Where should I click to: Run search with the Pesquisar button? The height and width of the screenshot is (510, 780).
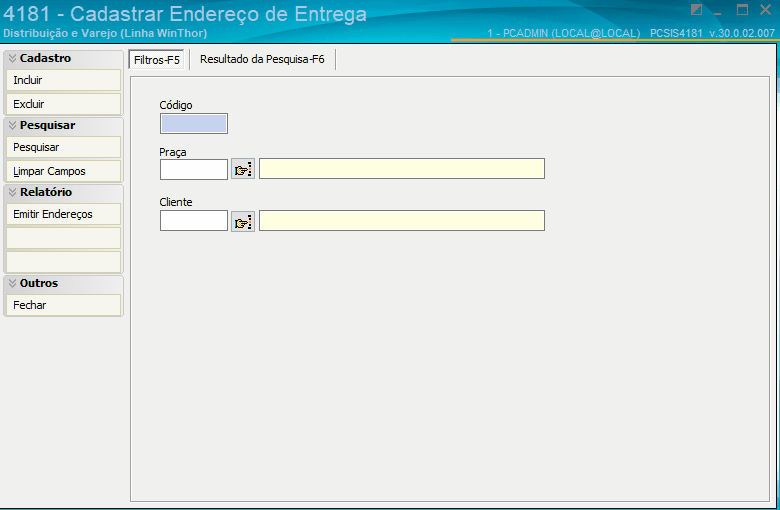pos(64,147)
